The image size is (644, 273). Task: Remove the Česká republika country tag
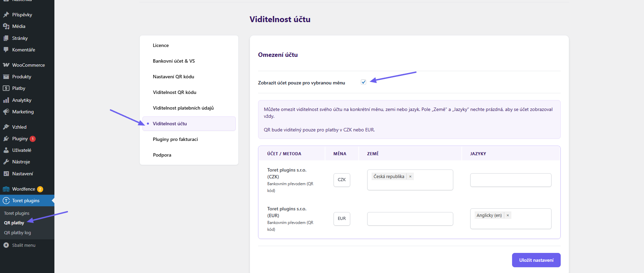tap(410, 177)
